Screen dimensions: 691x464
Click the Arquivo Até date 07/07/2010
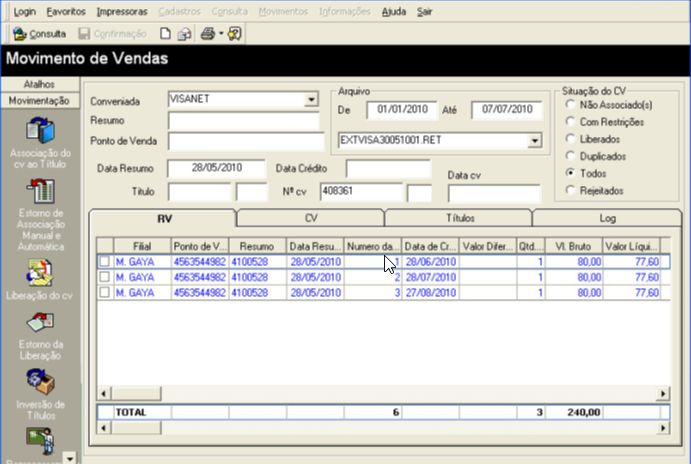pyautogui.click(x=507, y=110)
